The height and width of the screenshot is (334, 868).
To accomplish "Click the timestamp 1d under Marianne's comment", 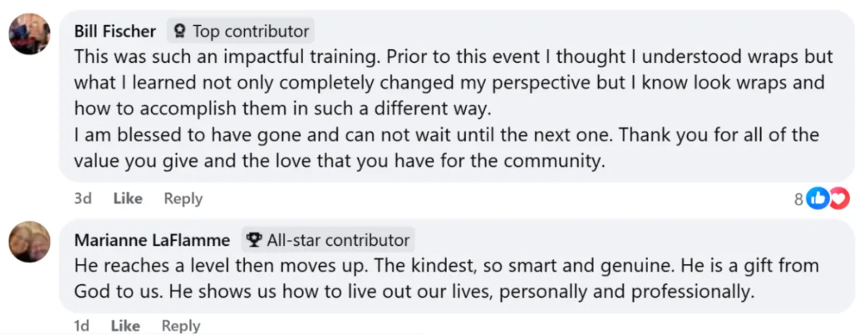I will (82, 326).
